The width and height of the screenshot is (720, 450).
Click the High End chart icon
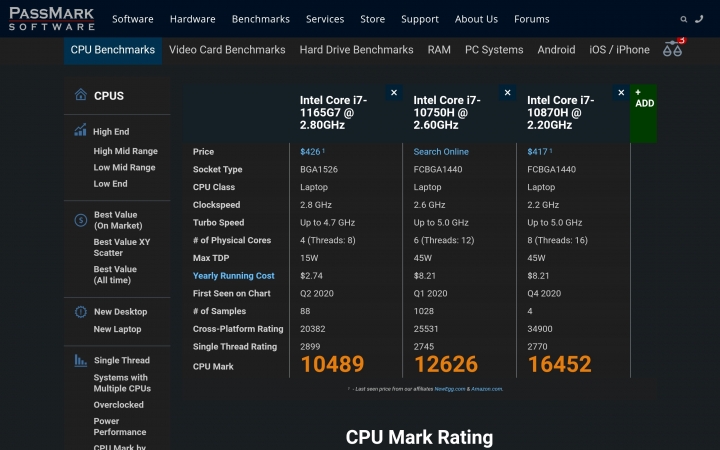80,130
